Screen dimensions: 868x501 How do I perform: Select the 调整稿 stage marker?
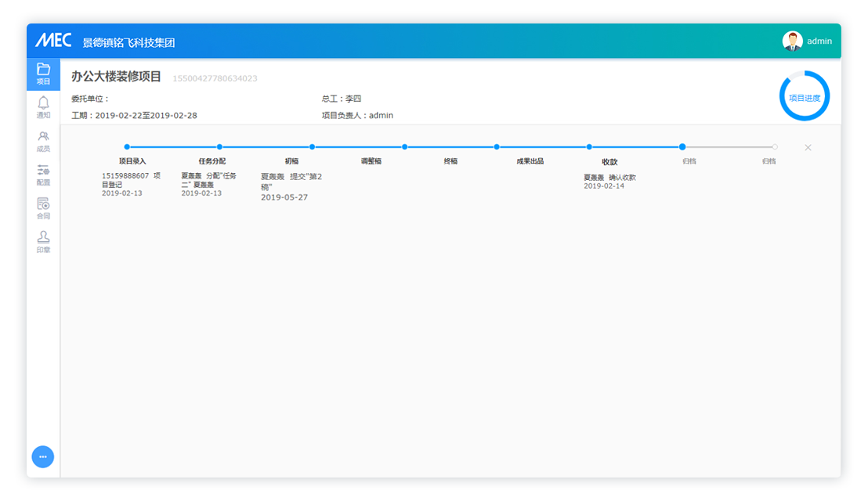click(404, 146)
